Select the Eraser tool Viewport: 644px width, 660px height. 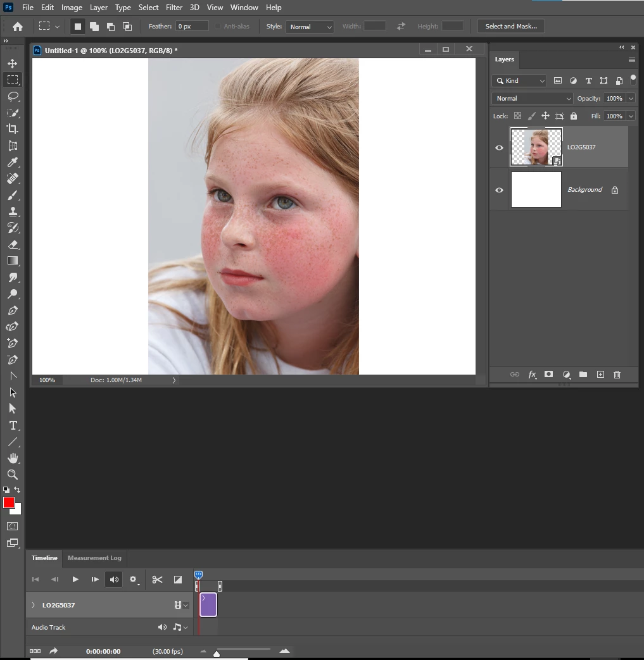(13, 244)
